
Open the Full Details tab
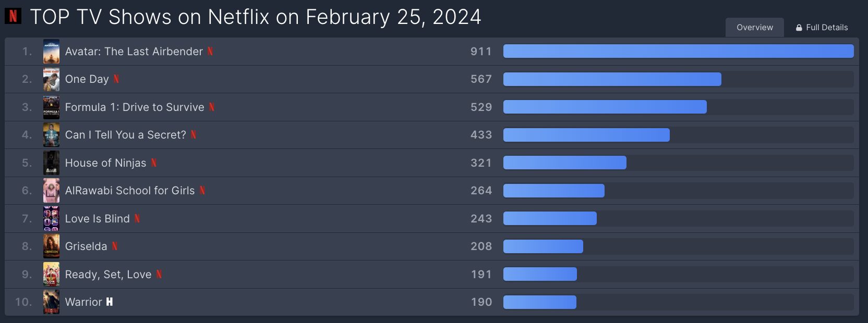[822, 27]
